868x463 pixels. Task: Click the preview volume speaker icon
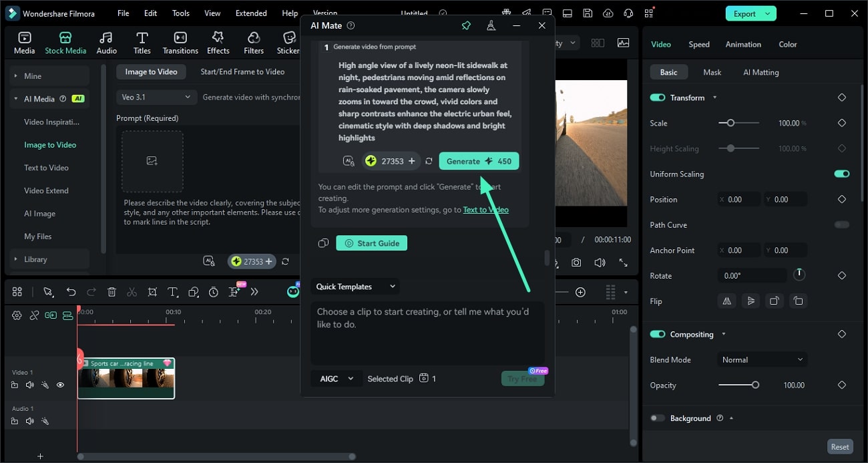(x=600, y=263)
